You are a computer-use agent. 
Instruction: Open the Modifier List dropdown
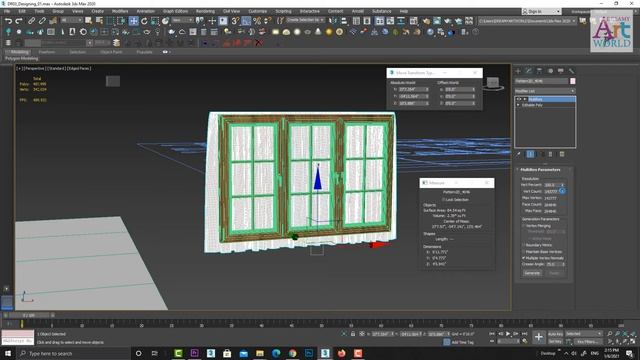pyautogui.click(x=544, y=91)
